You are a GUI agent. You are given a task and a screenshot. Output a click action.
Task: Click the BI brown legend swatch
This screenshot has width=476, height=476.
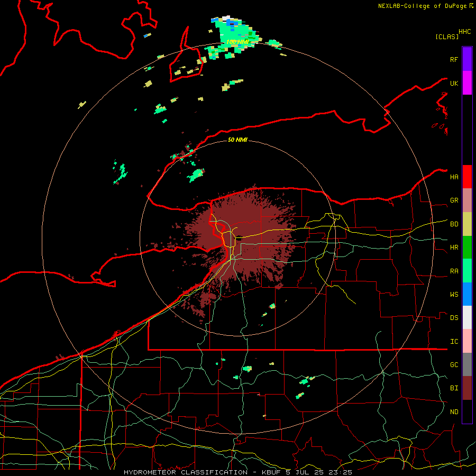tap(467, 388)
